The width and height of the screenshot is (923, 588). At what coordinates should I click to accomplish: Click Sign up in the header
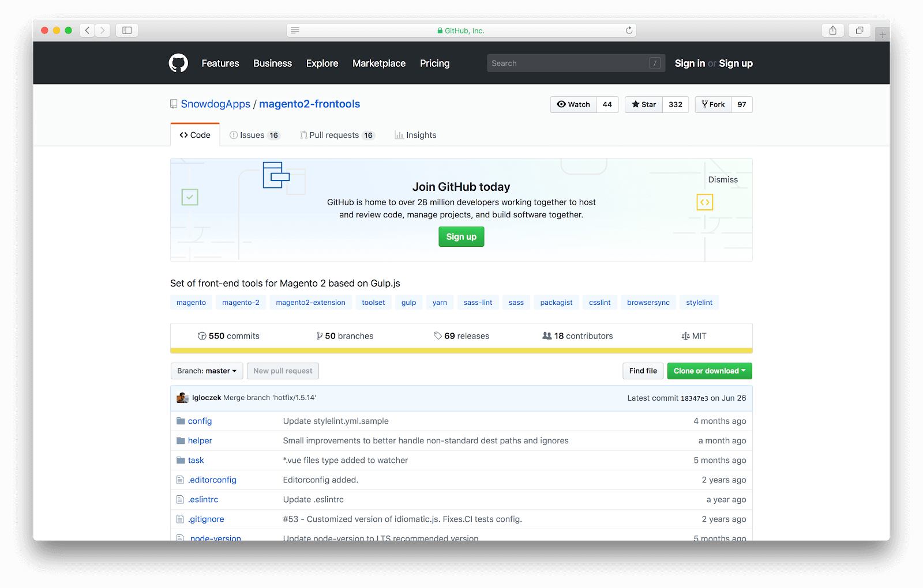coord(736,63)
